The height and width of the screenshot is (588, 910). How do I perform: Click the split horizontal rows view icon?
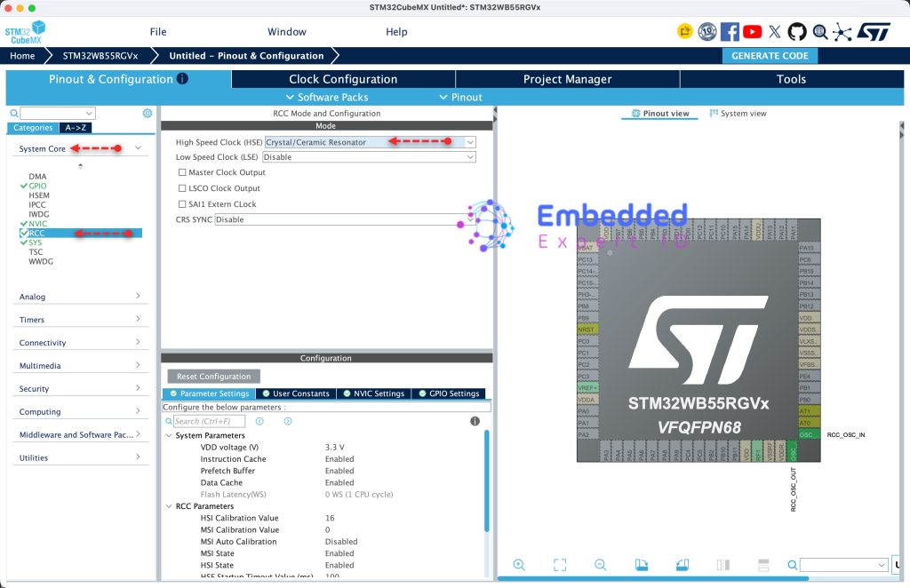(763, 565)
